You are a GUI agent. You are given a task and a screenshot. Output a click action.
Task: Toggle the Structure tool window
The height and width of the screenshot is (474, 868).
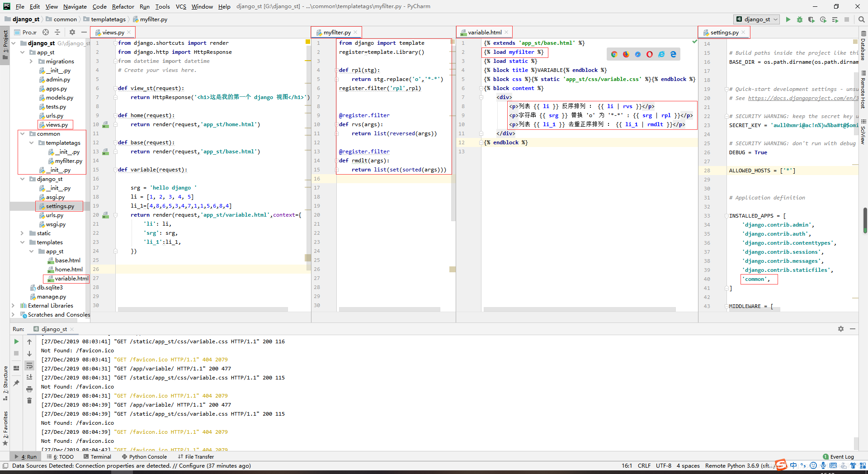(5, 383)
